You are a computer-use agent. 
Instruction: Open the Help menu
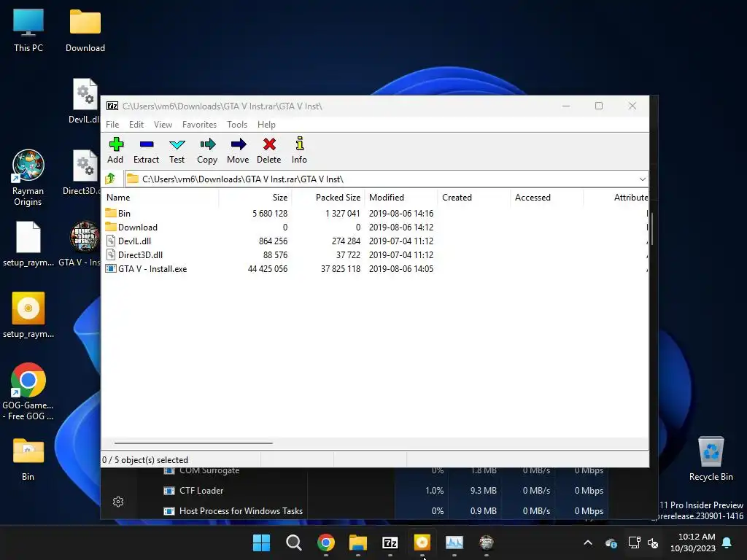[x=266, y=124]
